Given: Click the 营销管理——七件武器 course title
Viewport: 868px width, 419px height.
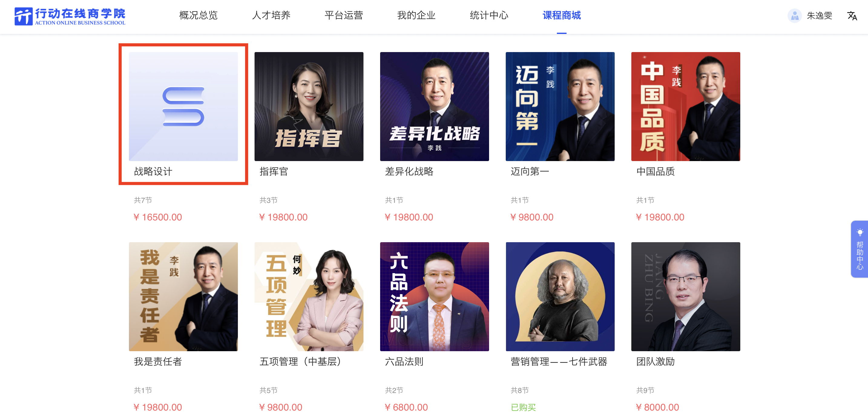Looking at the screenshot, I should [559, 362].
